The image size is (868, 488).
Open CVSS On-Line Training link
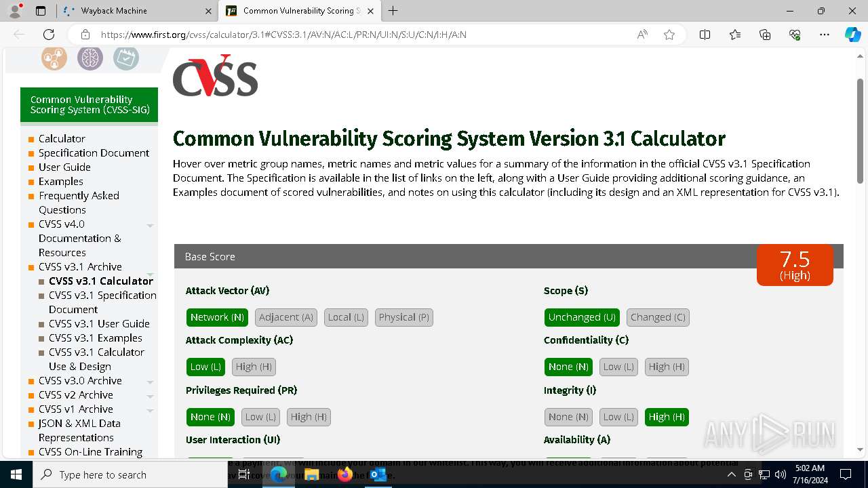(90, 451)
